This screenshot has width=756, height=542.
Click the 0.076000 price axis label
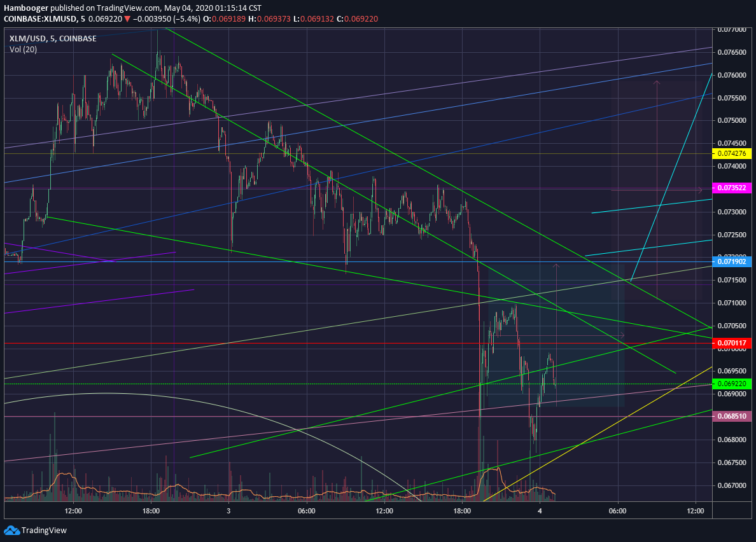(731, 75)
